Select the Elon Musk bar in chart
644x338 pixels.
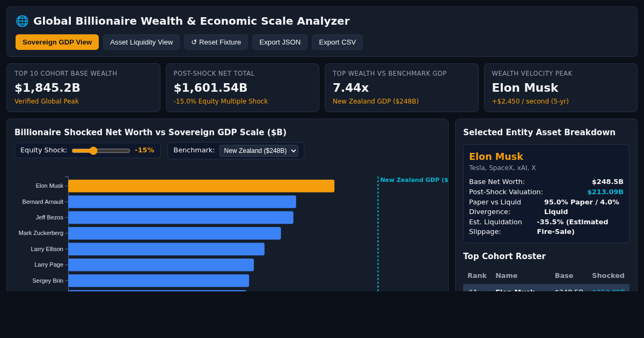[x=201, y=186]
